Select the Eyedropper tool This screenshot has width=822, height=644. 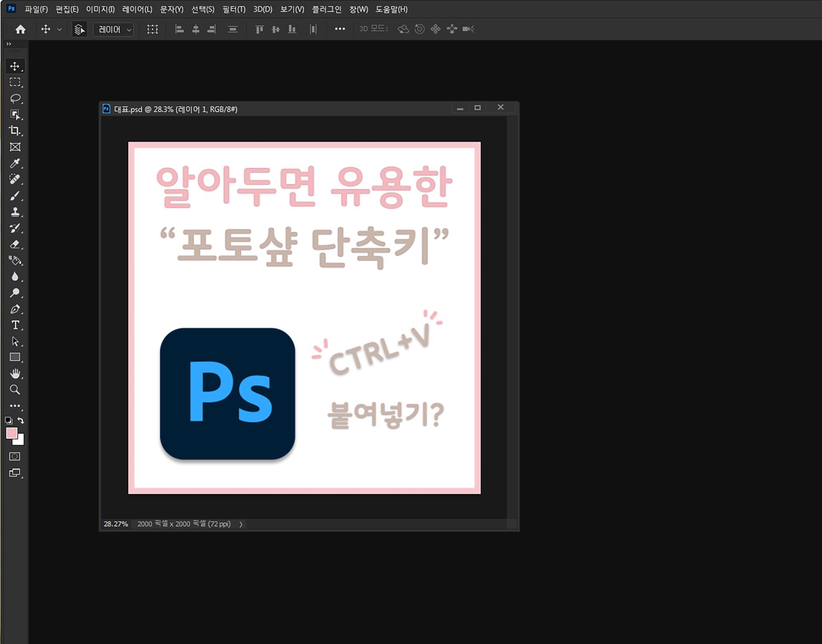point(15,163)
